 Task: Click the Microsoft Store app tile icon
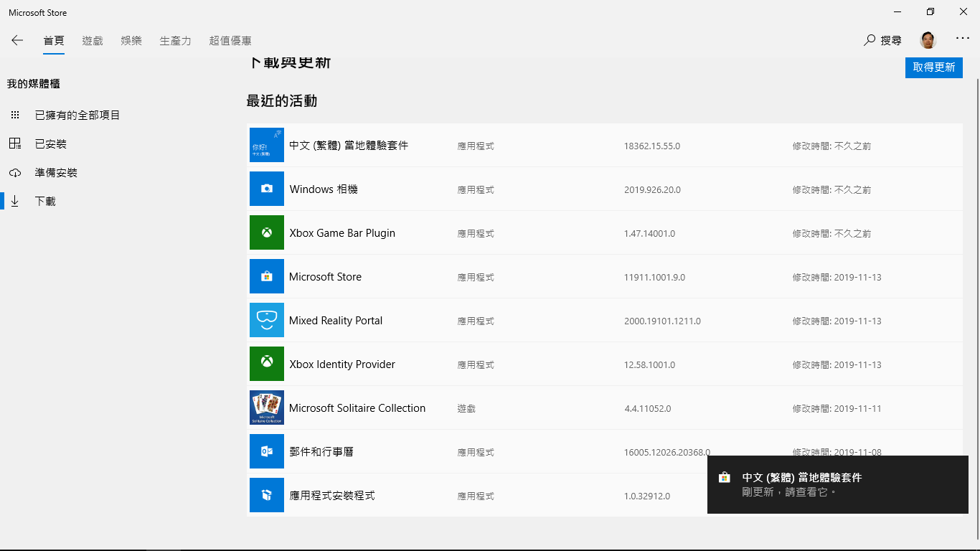click(x=267, y=276)
